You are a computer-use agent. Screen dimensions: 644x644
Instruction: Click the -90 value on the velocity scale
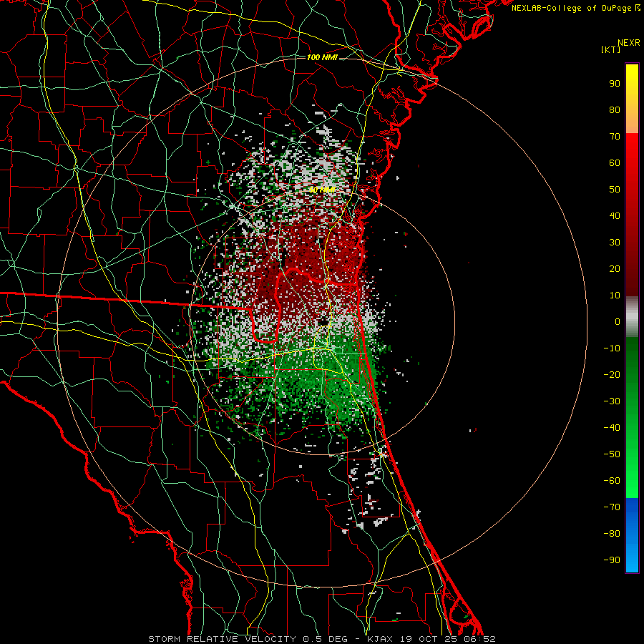(x=612, y=560)
